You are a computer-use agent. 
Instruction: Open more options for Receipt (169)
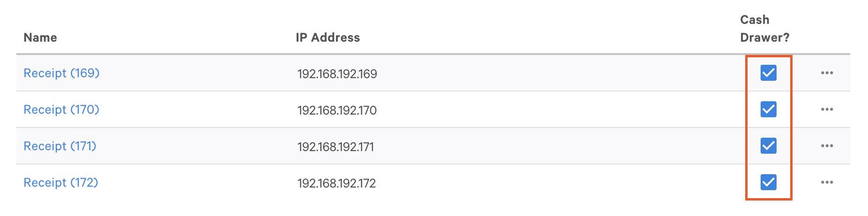coord(827,73)
